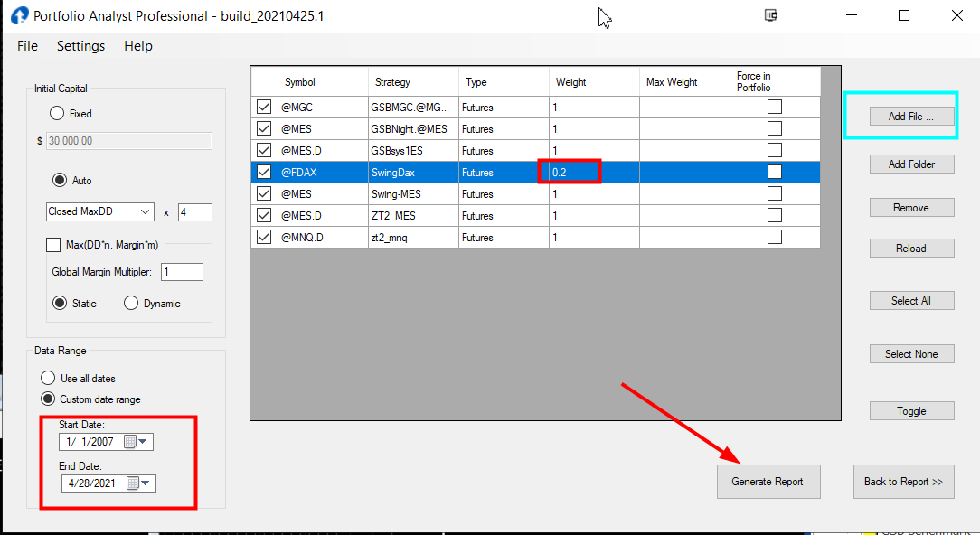Viewport: 980px width, 535px height.
Task: Tick the Max(DD*n, Margin*m) checkbox
Action: [x=53, y=245]
